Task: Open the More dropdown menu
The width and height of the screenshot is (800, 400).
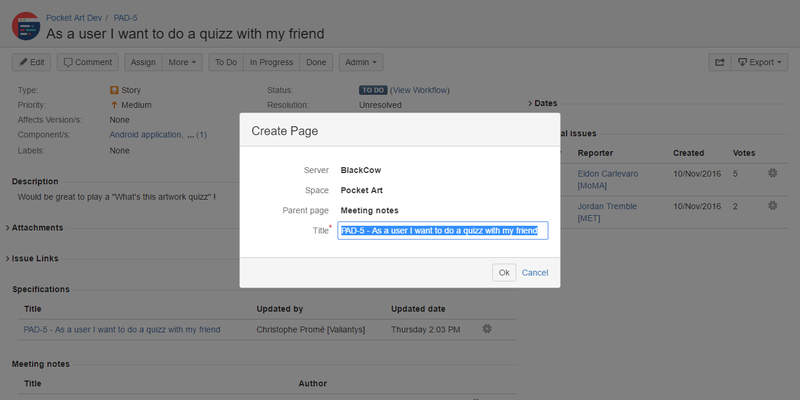Action: 183,62
